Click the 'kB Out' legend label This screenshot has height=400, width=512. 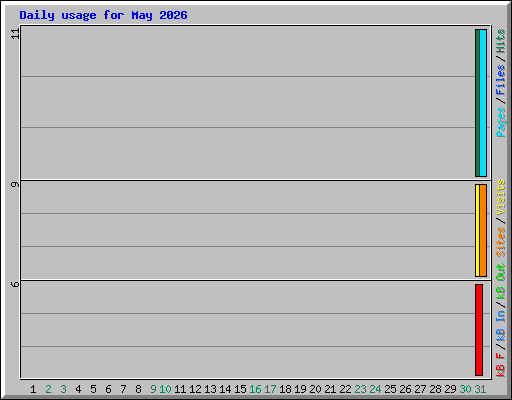pos(501,282)
